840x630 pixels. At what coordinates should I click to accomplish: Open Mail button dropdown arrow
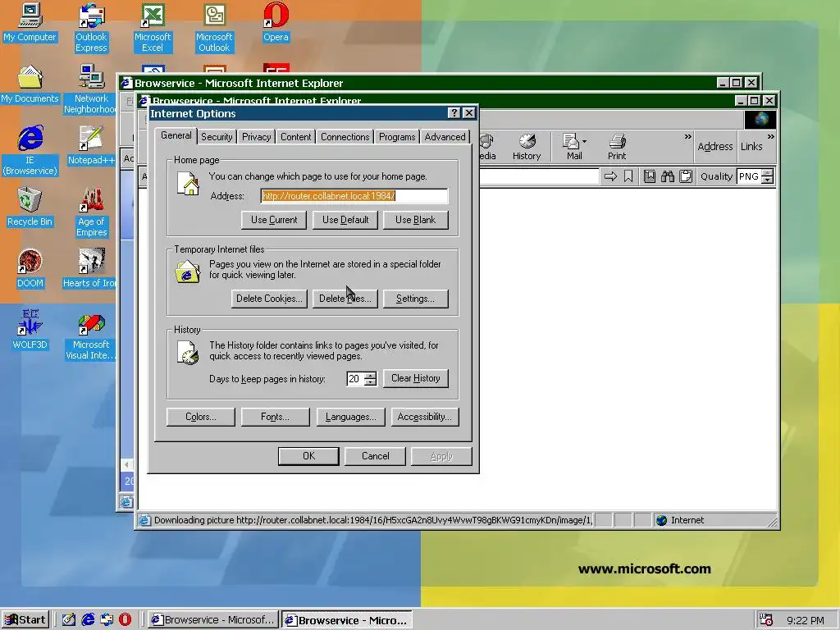[584, 141]
